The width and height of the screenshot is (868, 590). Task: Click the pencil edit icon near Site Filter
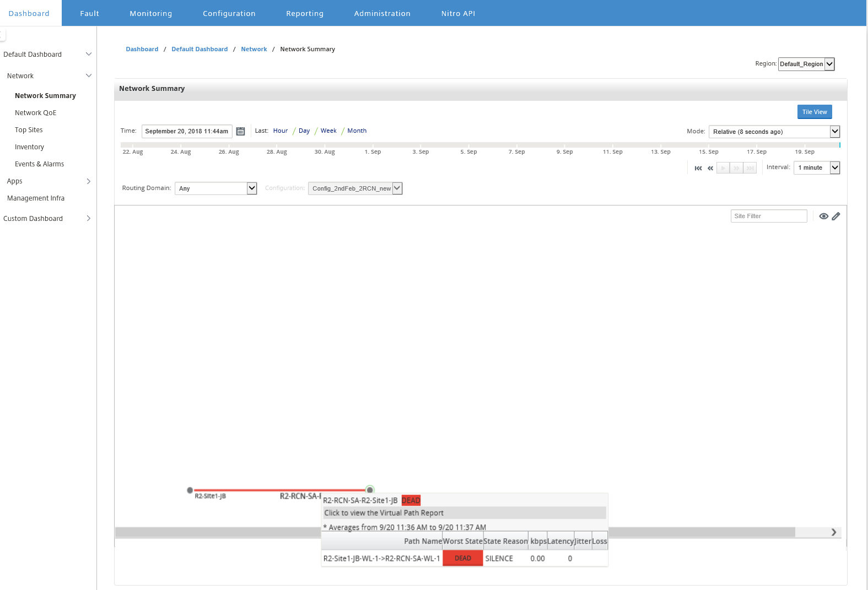click(x=836, y=216)
